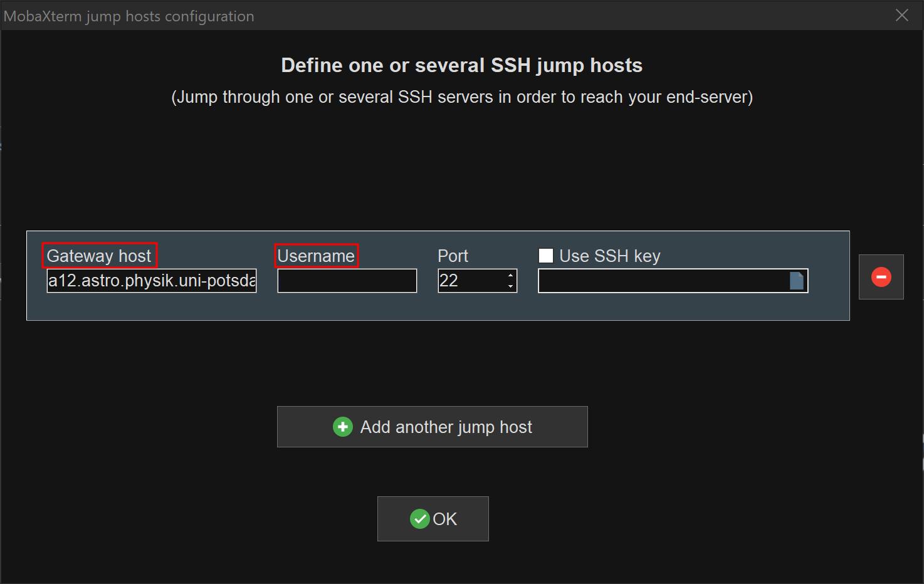The width and height of the screenshot is (924, 584).
Task: Click the 'Username' label
Action: coord(316,256)
